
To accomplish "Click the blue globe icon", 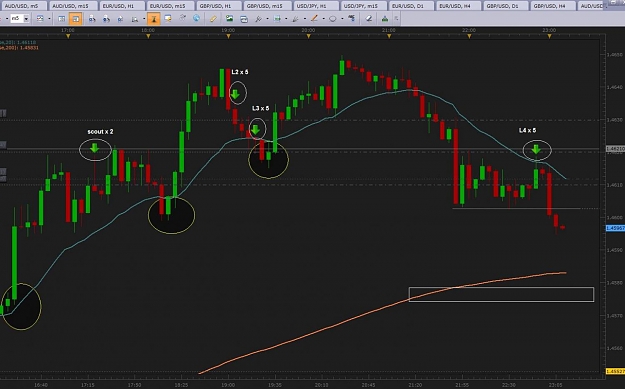I will coord(196,18).
